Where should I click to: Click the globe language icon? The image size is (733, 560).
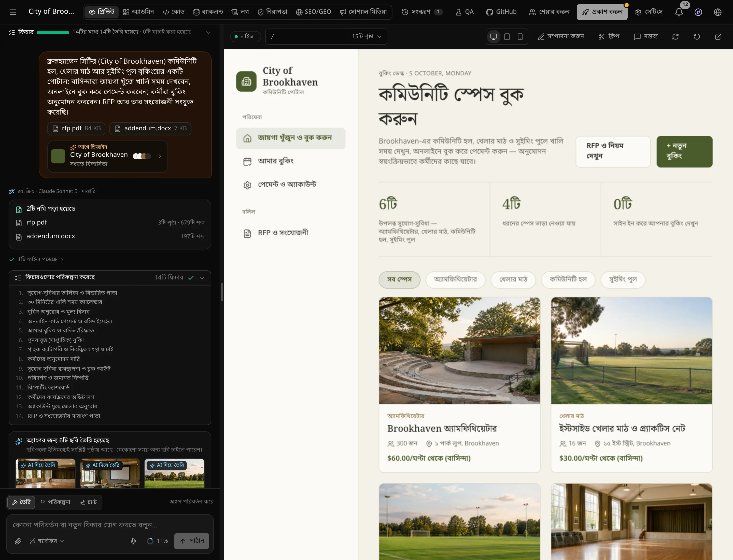pos(718,12)
